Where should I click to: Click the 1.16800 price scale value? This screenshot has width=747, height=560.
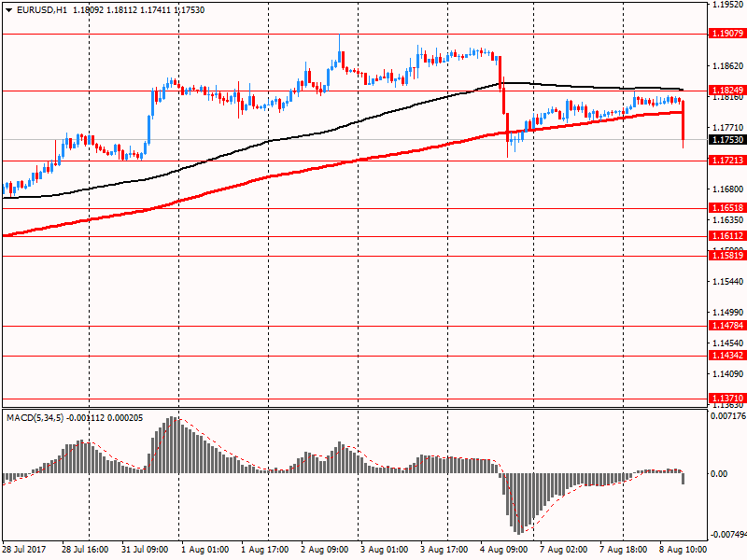[728, 189]
